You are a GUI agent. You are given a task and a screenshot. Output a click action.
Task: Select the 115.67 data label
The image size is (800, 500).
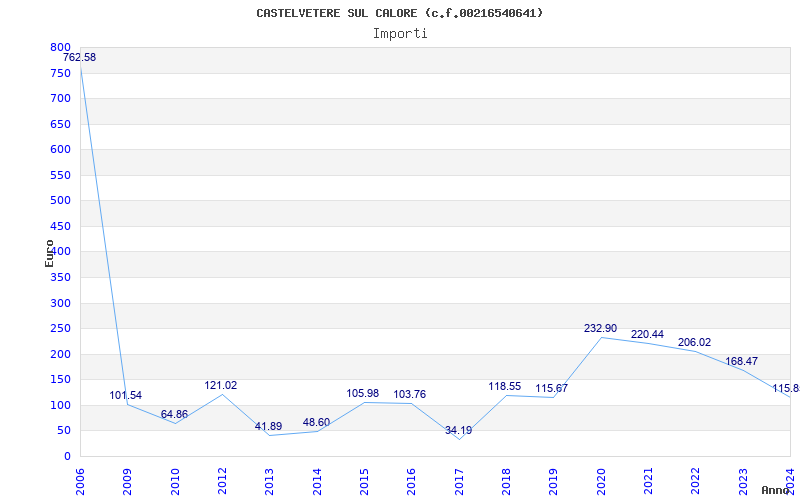coord(552,389)
